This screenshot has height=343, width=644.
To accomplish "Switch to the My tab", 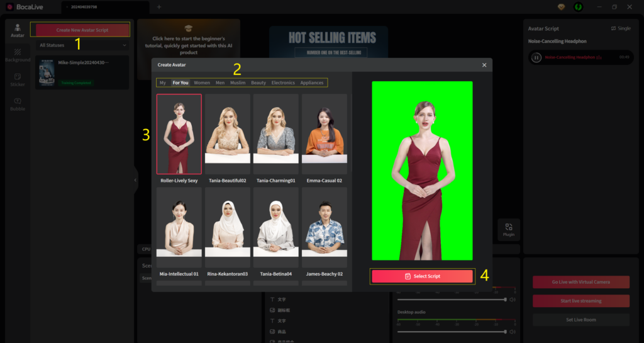I will (x=163, y=82).
